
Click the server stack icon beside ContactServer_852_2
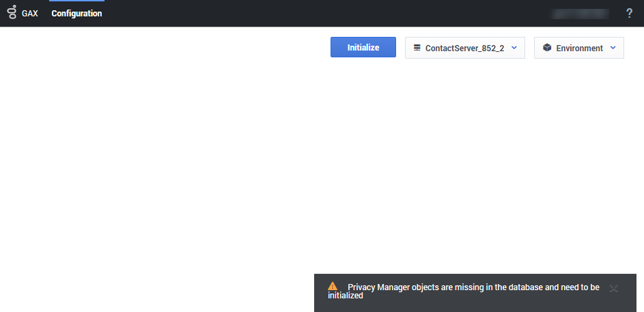(x=417, y=48)
